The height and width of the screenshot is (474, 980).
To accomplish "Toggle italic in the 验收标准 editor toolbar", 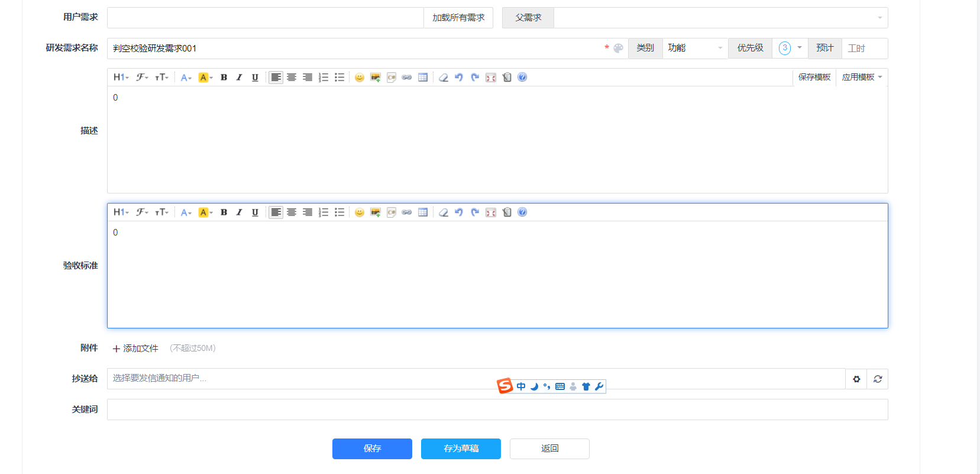I will [240, 212].
